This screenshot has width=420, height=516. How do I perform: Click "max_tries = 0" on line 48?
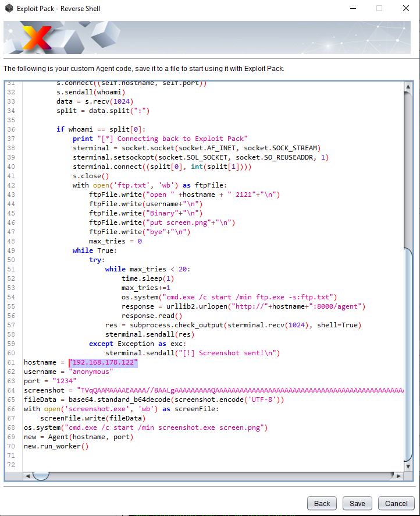[x=115, y=241]
